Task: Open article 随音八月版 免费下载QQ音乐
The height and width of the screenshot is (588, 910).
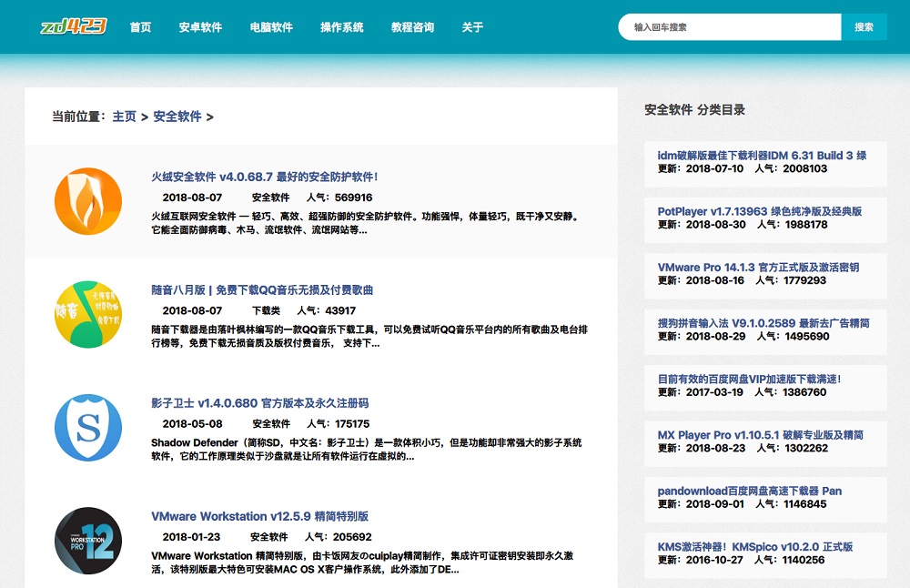Action: tap(262, 290)
